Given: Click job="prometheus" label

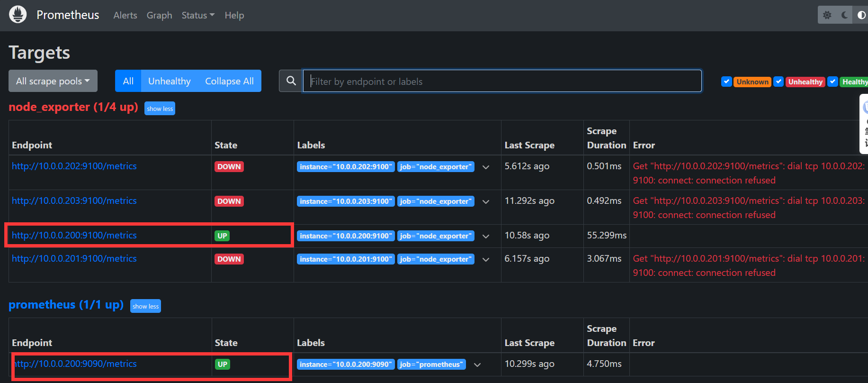Looking at the screenshot, I should 431,365.
